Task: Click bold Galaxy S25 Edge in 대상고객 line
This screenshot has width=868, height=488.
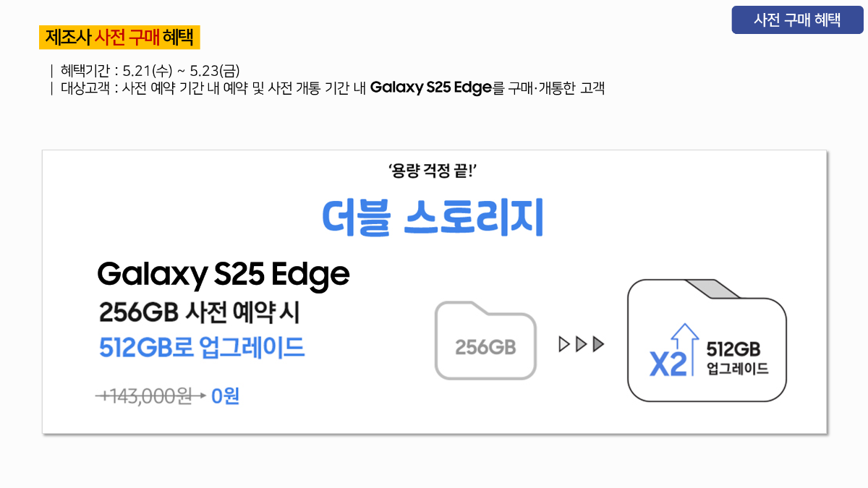Action: click(430, 89)
